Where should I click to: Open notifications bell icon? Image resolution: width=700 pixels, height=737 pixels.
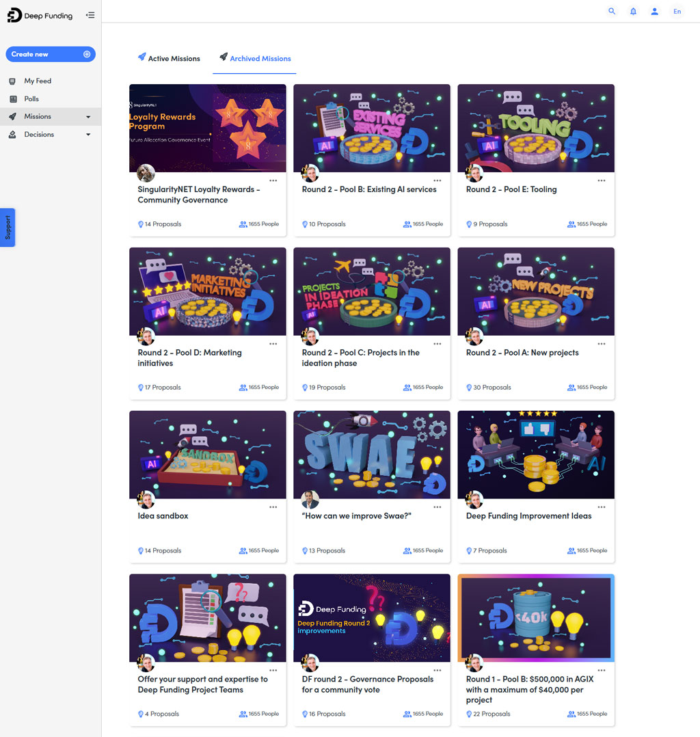[x=633, y=11]
